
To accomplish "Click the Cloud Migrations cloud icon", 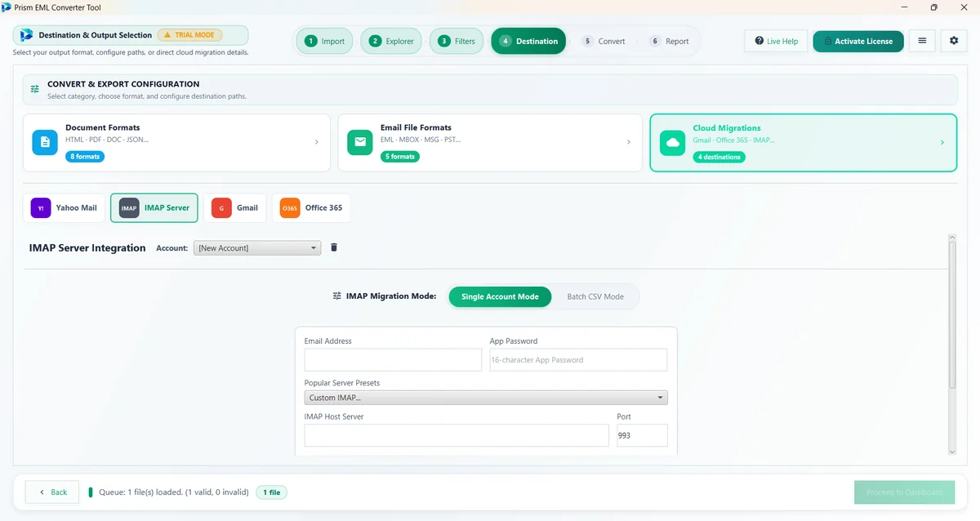I will coord(673,142).
